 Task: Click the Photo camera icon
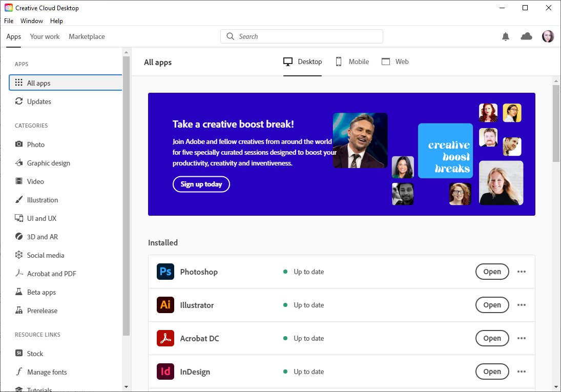[x=19, y=144]
